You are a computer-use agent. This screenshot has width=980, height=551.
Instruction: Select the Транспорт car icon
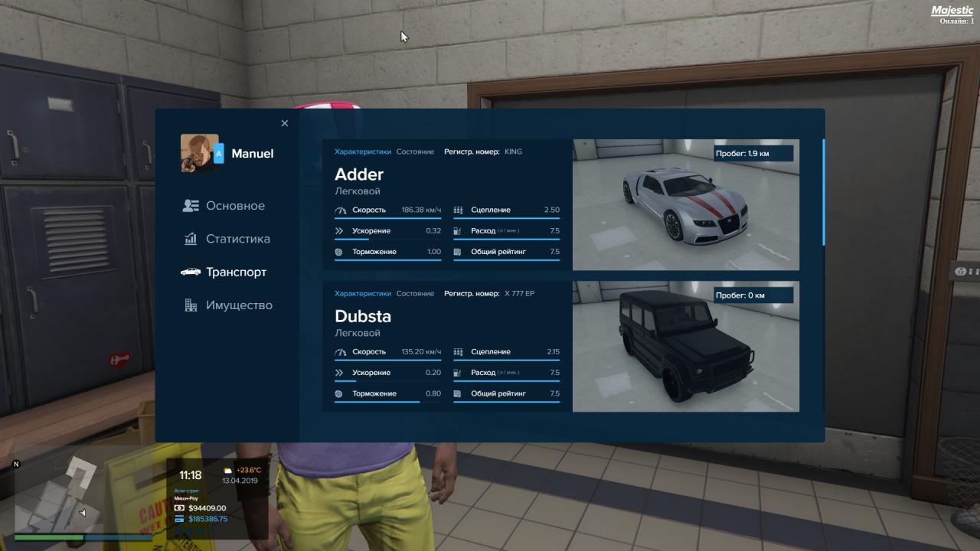tap(191, 272)
